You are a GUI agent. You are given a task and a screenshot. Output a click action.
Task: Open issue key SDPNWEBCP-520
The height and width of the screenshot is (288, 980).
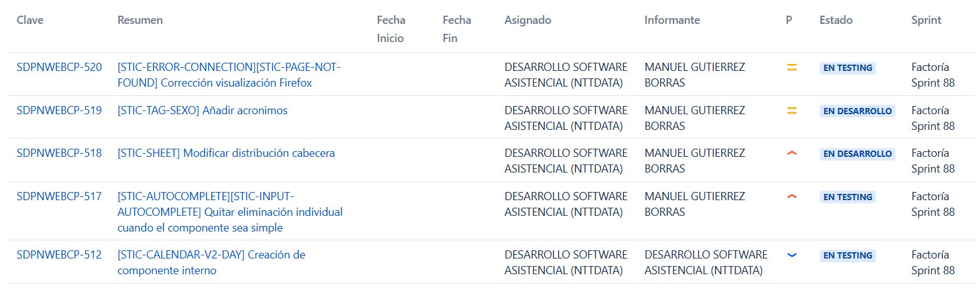(x=59, y=67)
